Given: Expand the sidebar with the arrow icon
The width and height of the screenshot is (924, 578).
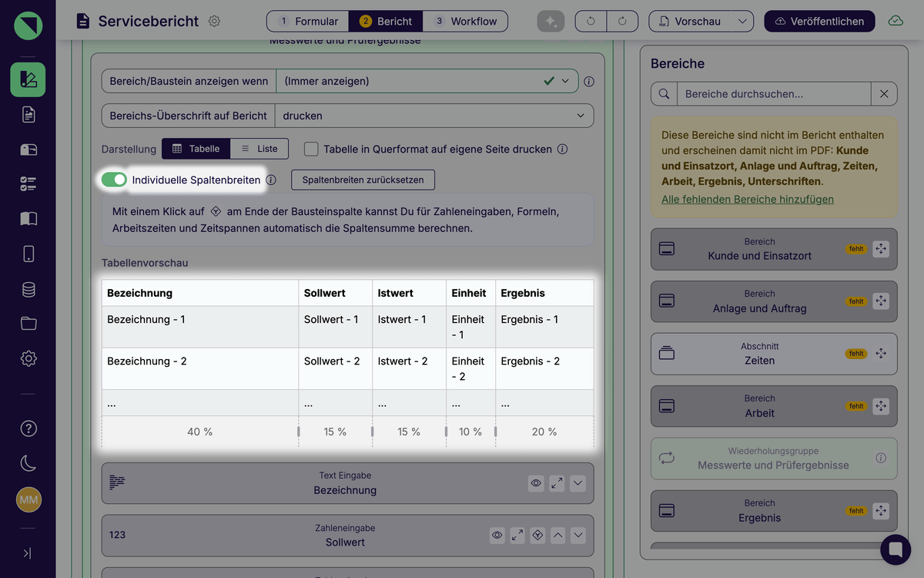Looking at the screenshot, I should point(28,553).
